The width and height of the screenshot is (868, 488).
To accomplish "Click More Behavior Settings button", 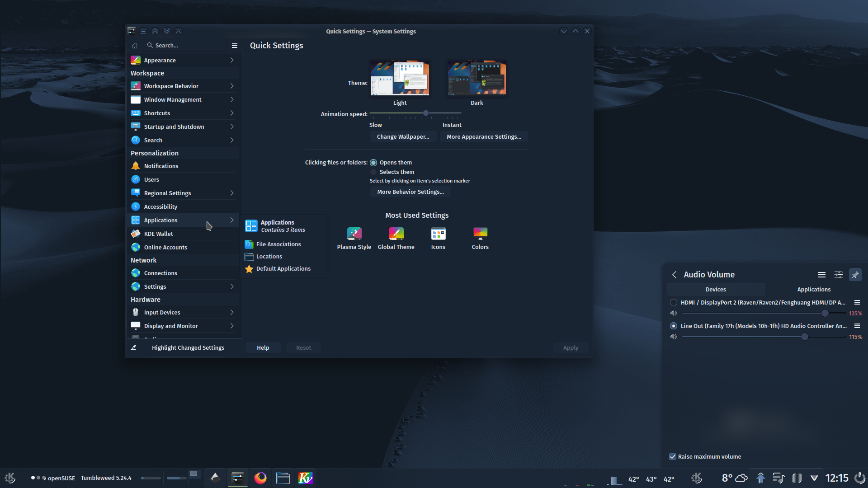I will 410,192.
